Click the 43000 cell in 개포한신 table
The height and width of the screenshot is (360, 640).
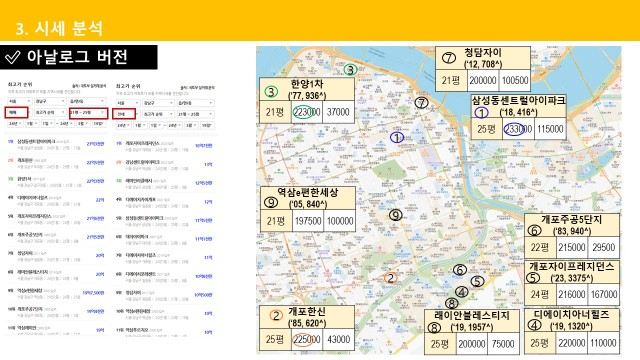[338, 339]
